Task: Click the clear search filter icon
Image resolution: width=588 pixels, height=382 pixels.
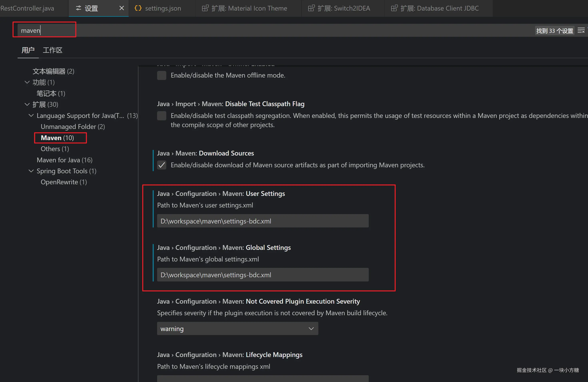Action: (x=581, y=30)
